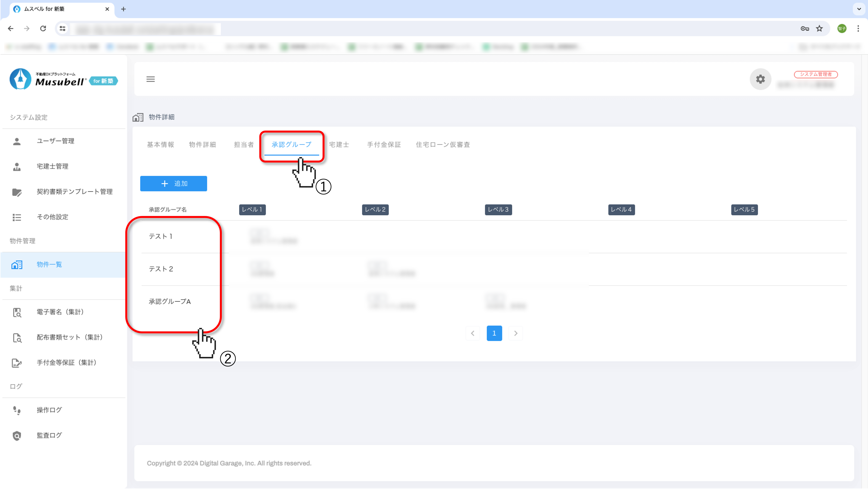Go to next page chevron
Image resolution: width=868 pixels, height=489 pixels.
[516, 333]
